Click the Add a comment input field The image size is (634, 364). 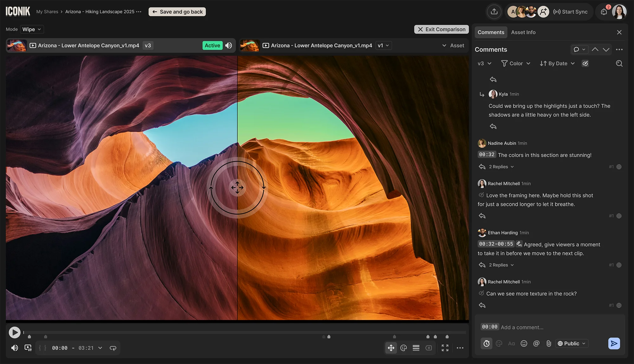coord(552,327)
